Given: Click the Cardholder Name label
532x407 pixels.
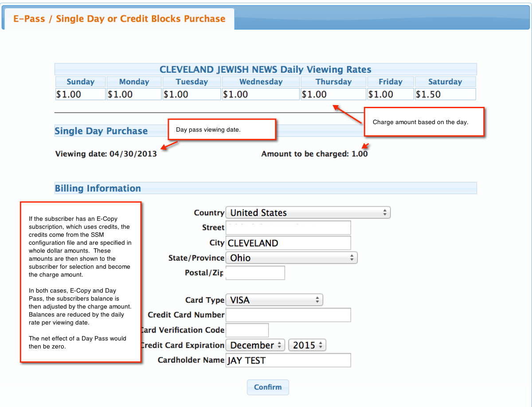Looking at the screenshot, I should coord(191,360).
